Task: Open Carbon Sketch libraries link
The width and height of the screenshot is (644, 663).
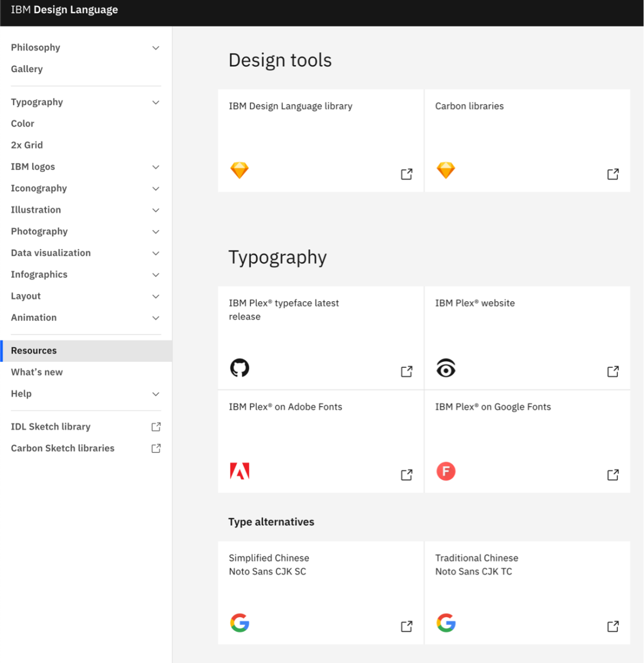Action: (x=86, y=448)
